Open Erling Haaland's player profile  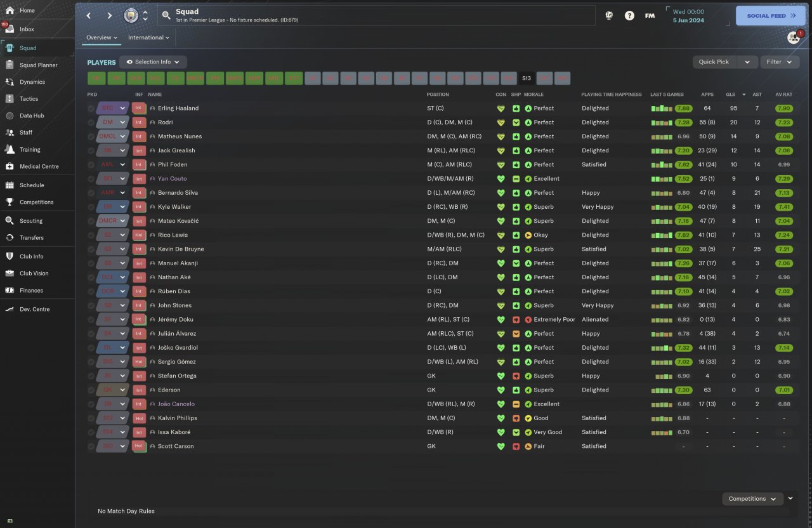pos(178,109)
